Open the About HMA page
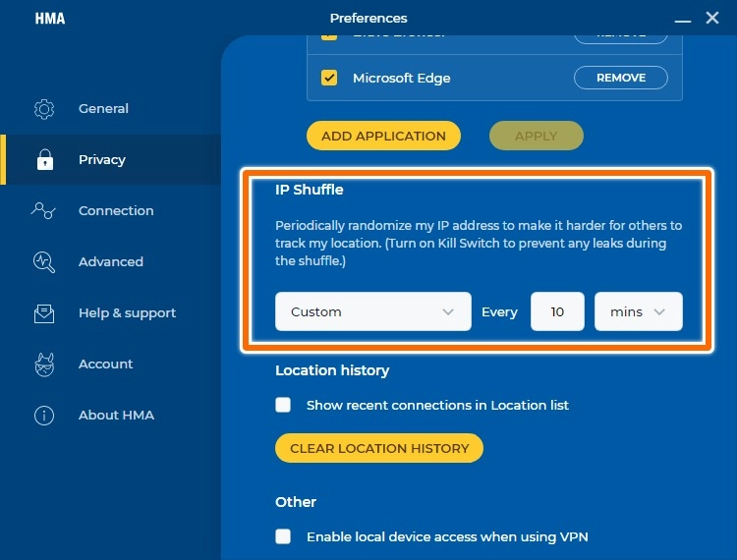Viewport: 737px width, 560px height. (x=110, y=416)
